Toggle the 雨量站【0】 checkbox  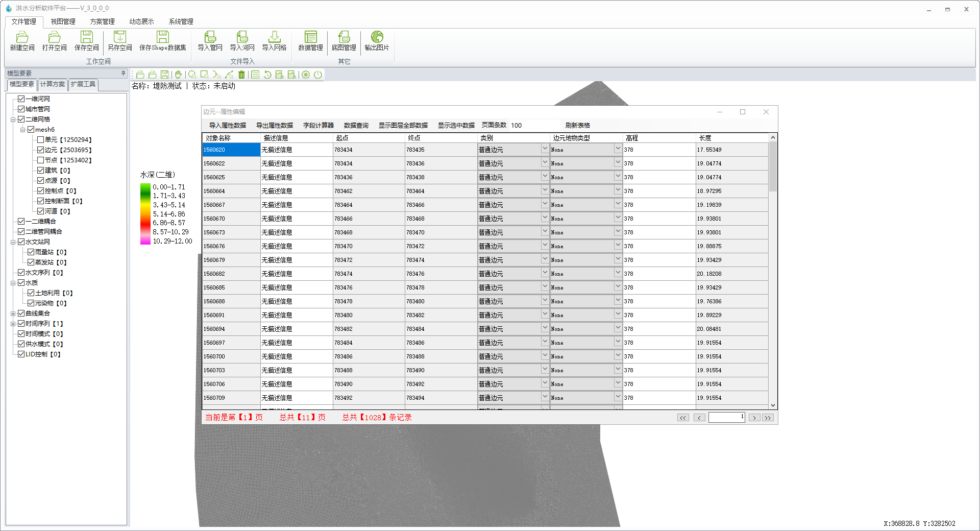coord(31,252)
